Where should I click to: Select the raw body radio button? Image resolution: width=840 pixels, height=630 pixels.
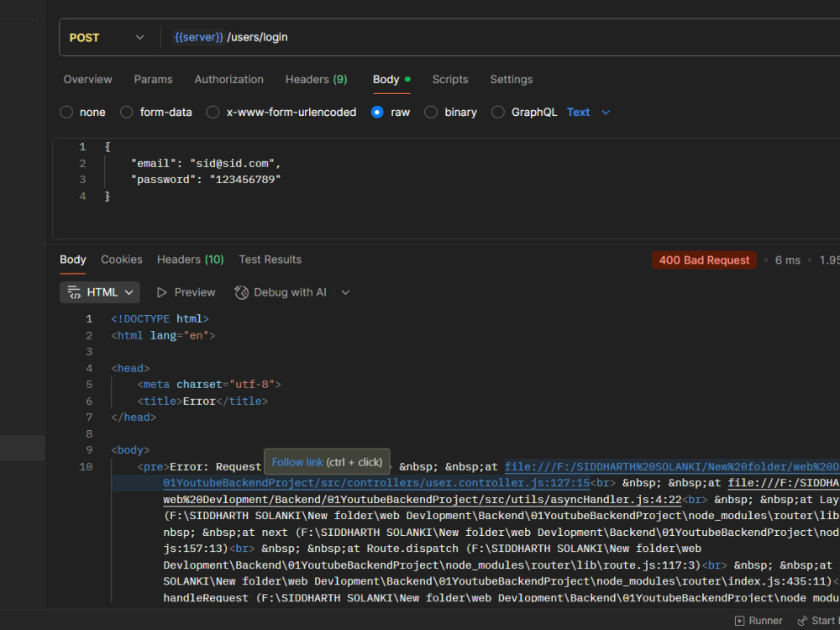click(x=377, y=112)
